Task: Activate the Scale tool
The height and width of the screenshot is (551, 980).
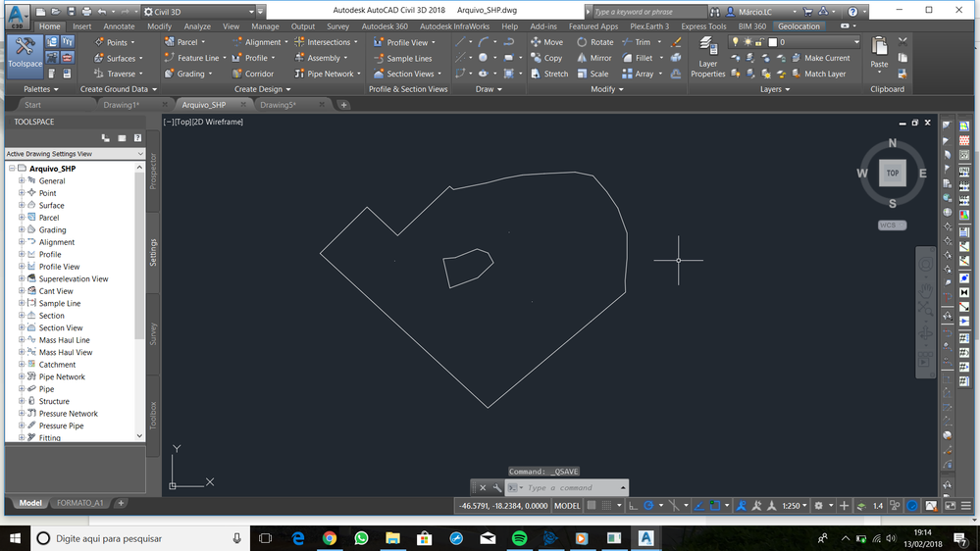Action: (x=593, y=74)
